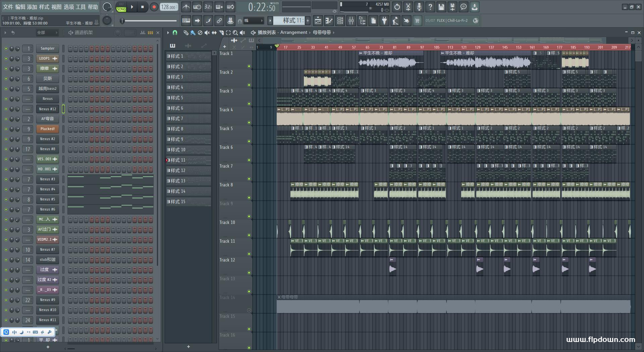Mute the Sampler channel with green LED
This screenshot has width=644, height=352.
pos(6,49)
